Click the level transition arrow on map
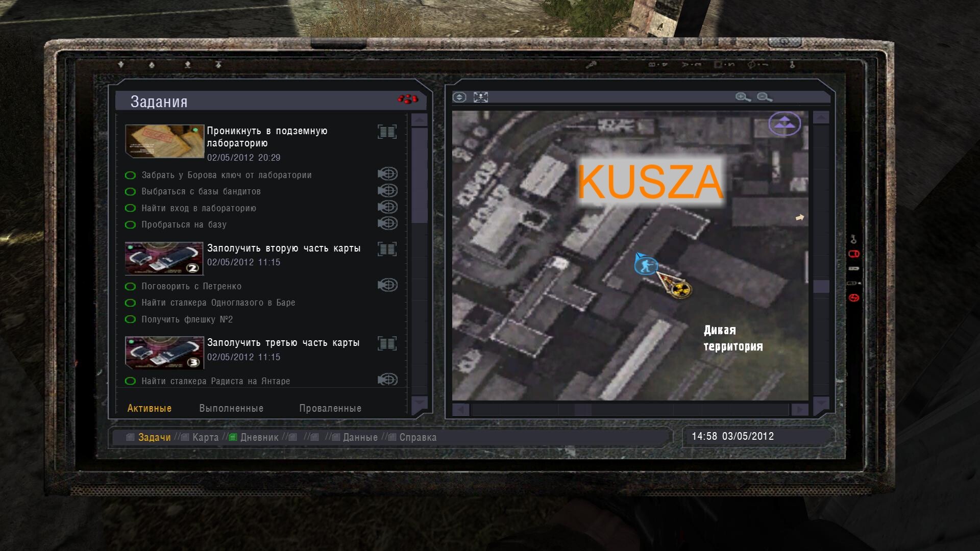 tap(800, 217)
